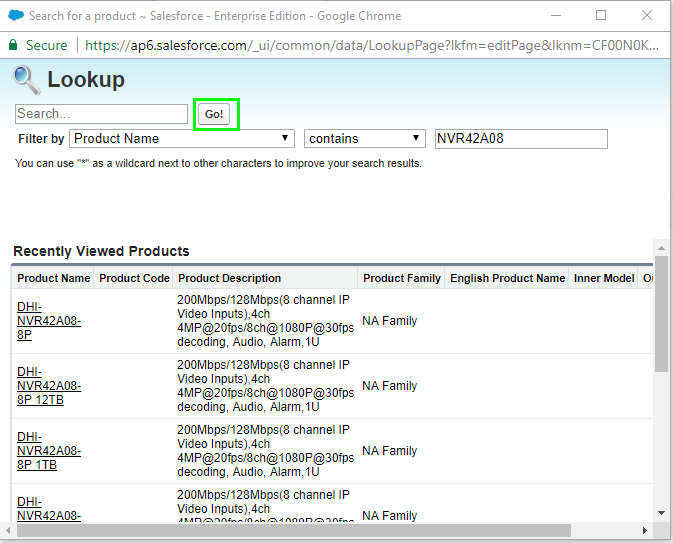Image resolution: width=673 pixels, height=543 pixels.
Task: Click the horizontal scrollbar right arrow
Action: tap(645, 531)
